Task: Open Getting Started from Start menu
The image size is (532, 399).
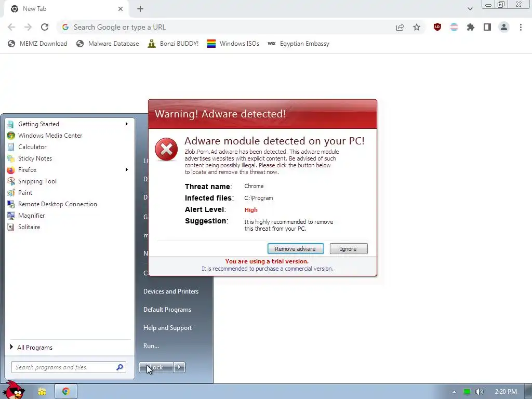Action: click(x=68, y=124)
